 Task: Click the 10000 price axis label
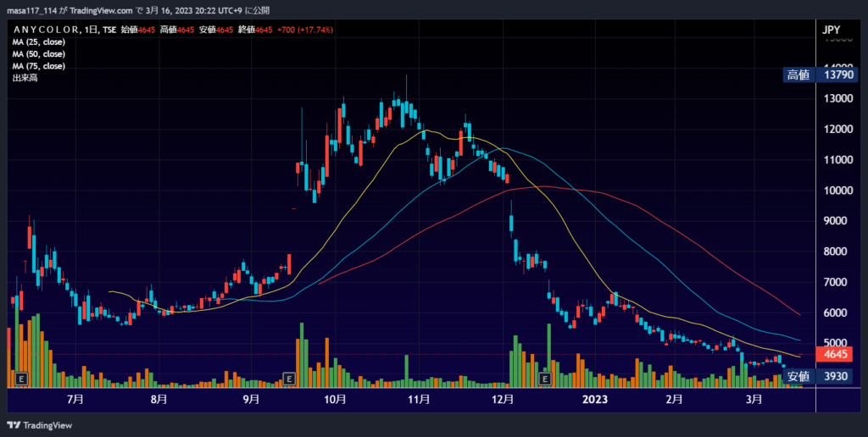click(x=837, y=191)
